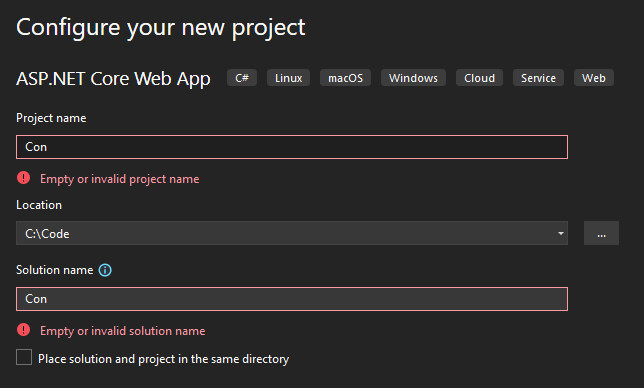Screen dimensions: 644x388
Task: Enable placing solution and project in same directory
Action: tap(24, 357)
